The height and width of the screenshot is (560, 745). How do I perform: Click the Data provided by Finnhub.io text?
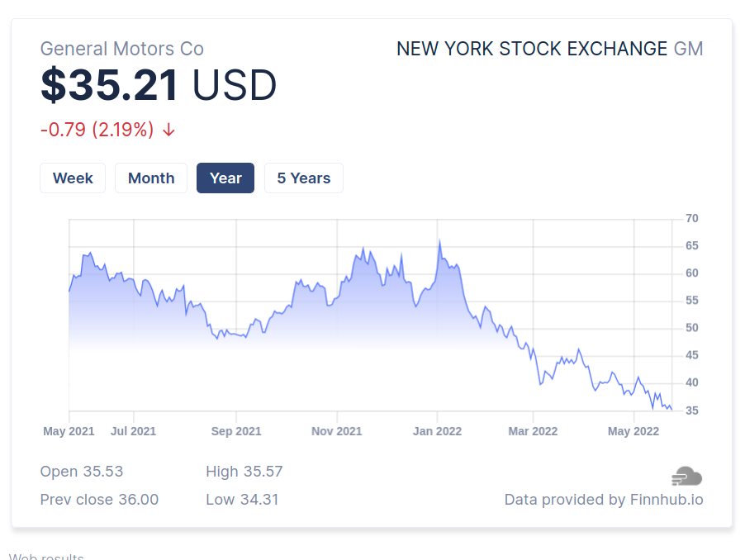point(604,500)
